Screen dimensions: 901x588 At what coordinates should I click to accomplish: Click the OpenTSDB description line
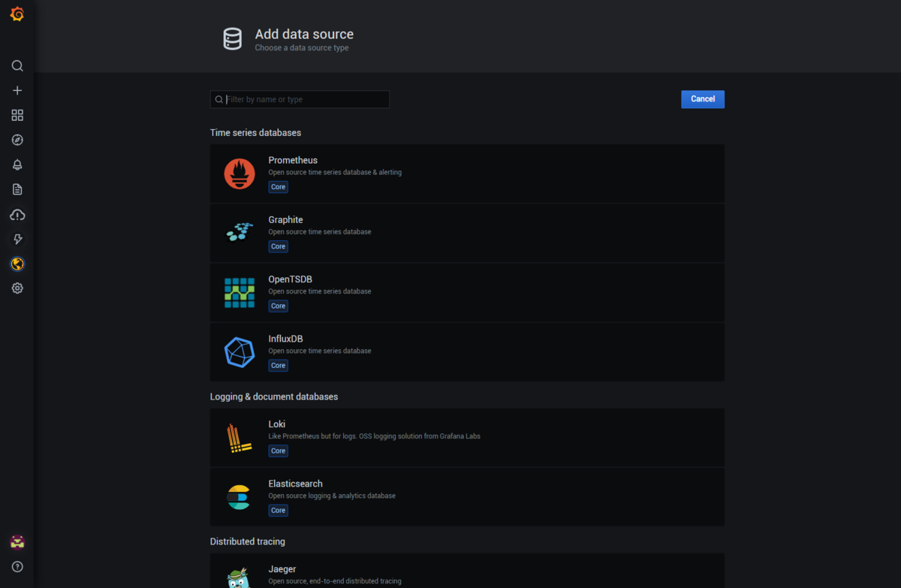click(x=320, y=291)
